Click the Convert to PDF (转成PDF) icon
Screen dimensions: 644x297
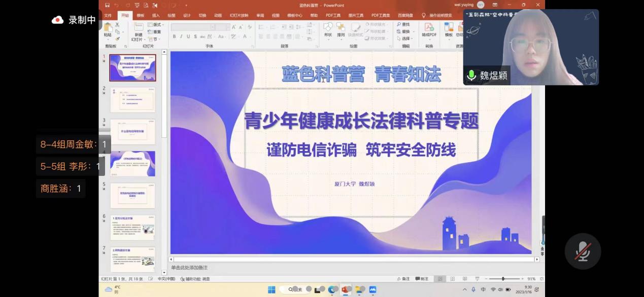pyautogui.click(x=429, y=28)
